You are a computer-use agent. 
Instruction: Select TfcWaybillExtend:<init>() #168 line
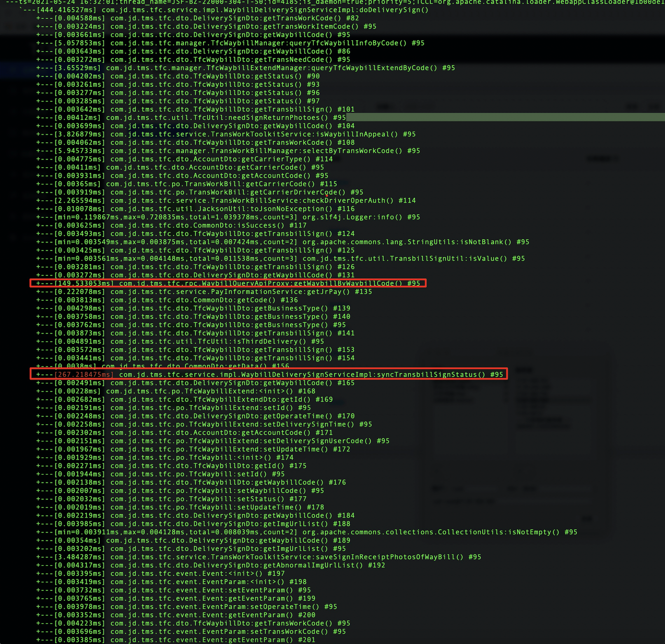pyautogui.click(x=176, y=392)
